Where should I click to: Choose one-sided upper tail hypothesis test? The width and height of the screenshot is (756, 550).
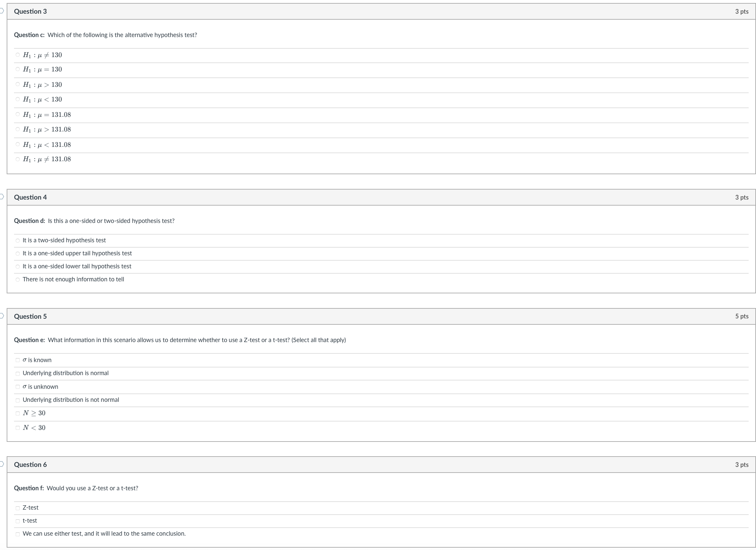[18, 254]
